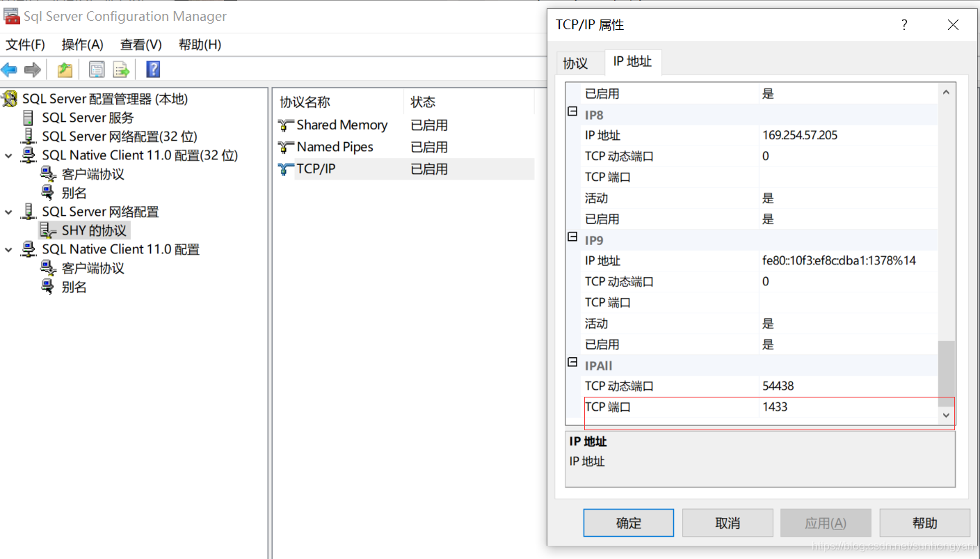980x559 pixels.
Task: Click the Back arrow toolbar icon
Action: [x=9, y=70]
